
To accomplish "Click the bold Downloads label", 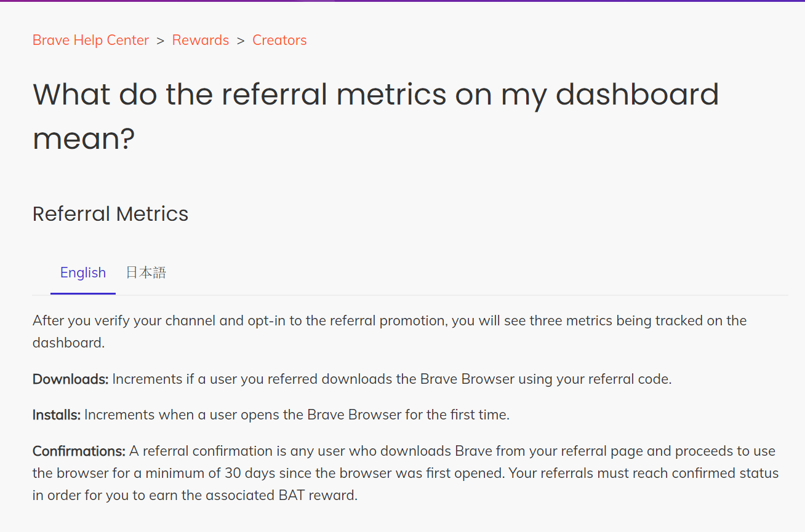I will 71,379.
